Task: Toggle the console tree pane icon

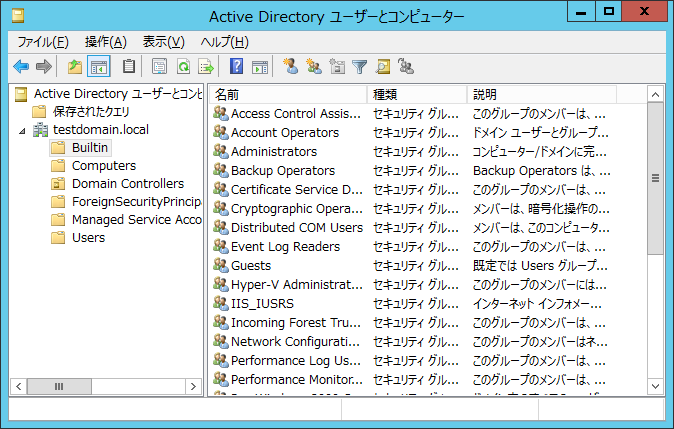Action: click(99, 67)
